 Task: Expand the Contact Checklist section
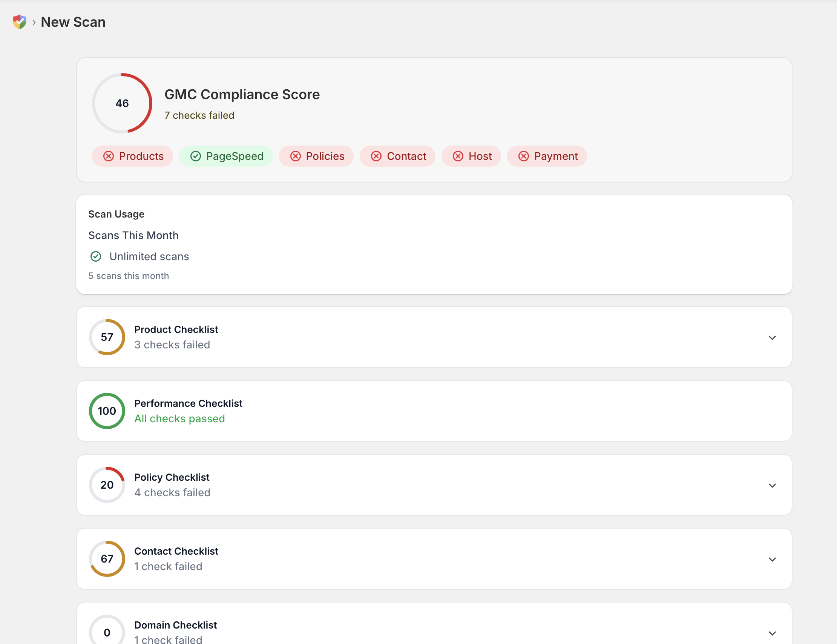coord(772,559)
